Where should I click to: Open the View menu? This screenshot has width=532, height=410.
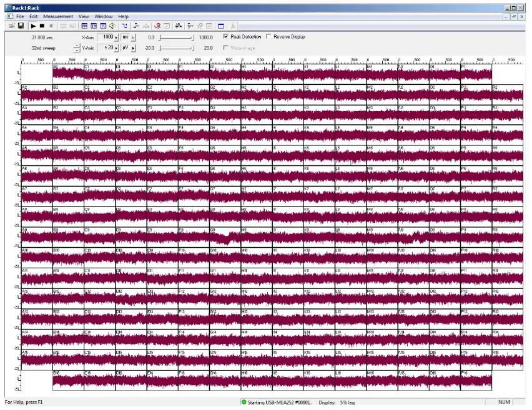[84, 16]
